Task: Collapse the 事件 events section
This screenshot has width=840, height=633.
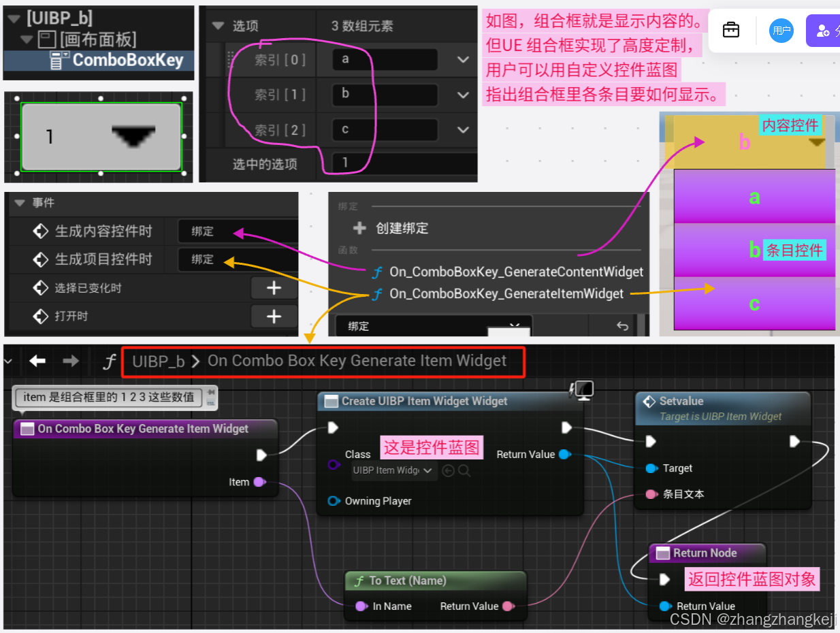Action: pyautogui.click(x=18, y=203)
